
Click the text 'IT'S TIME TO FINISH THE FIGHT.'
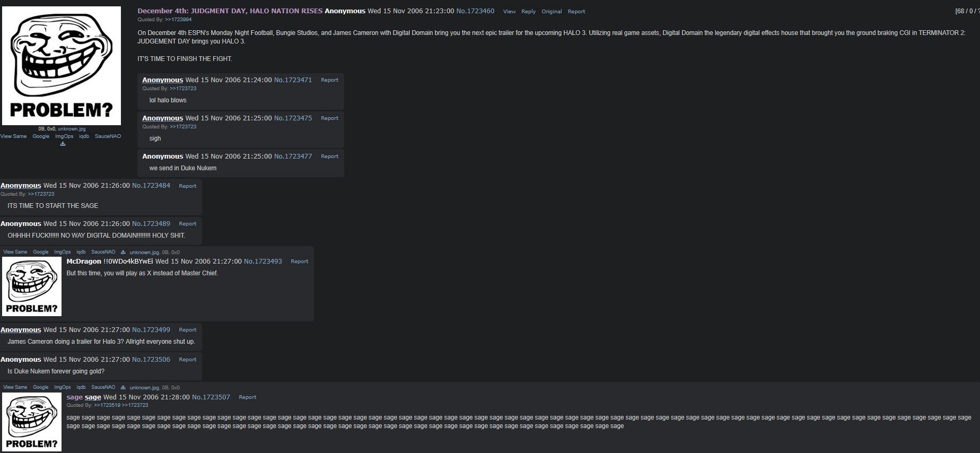[x=185, y=59]
